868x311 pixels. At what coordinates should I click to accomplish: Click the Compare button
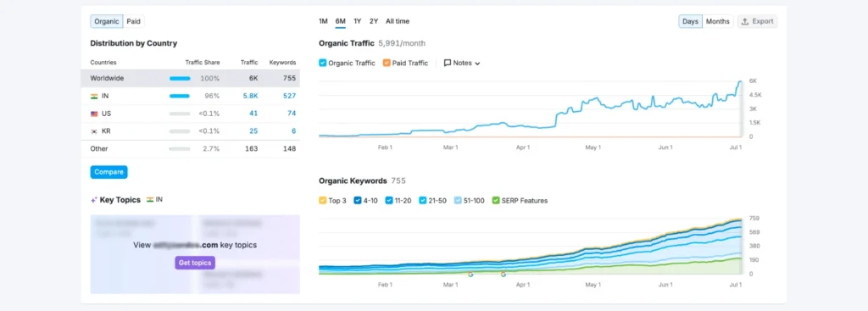pos(109,172)
